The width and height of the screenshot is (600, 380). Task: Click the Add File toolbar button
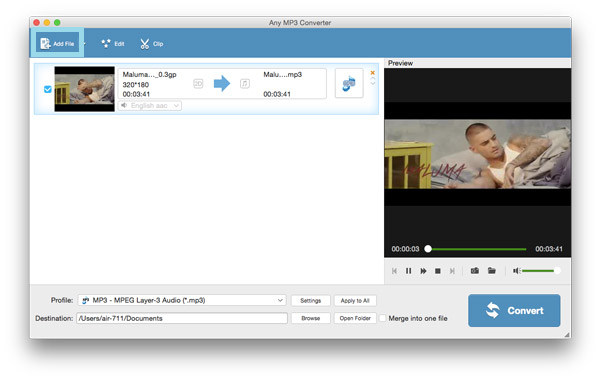[x=57, y=43]
